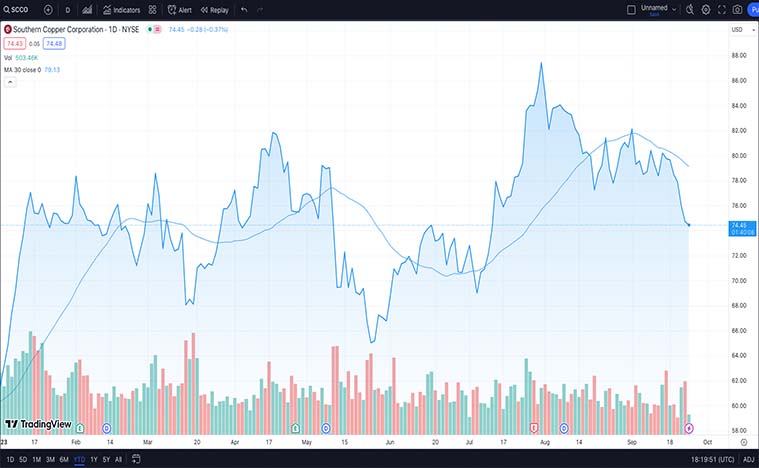Add a symbol to compare with plus icon
This screenshot has width=759, height=468.
(x=48, y=10)
